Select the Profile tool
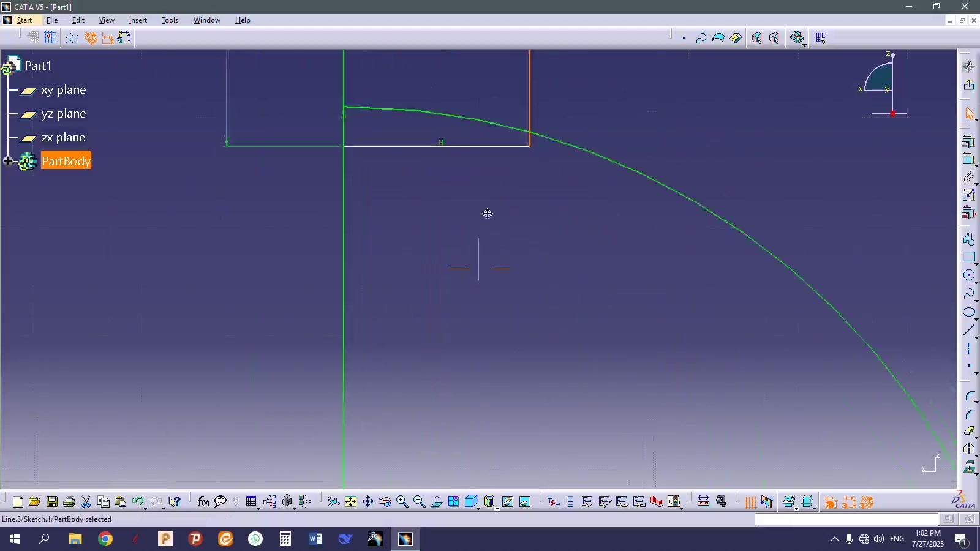The image size is (980, 551). tap(968, 239)
